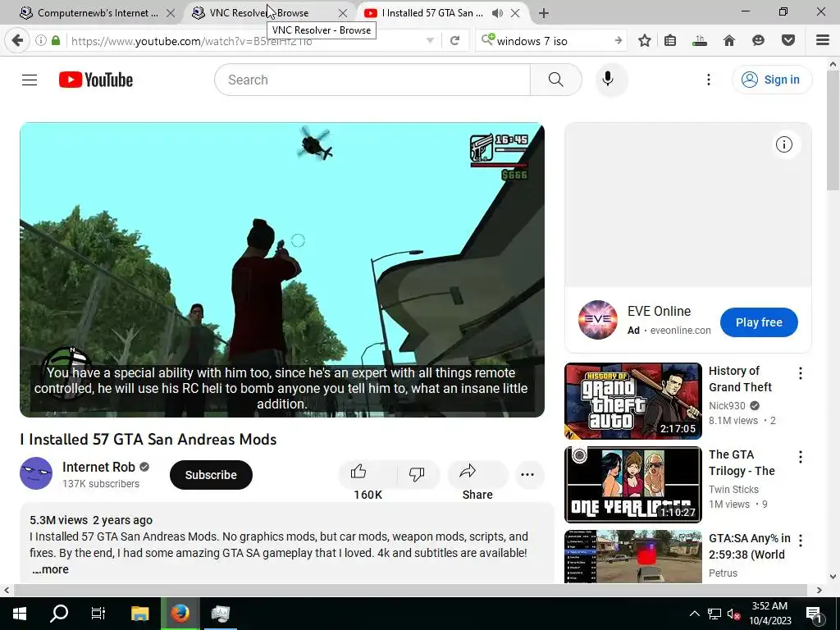Open The GTA Trilogy video thumbnail

point(632,484)
